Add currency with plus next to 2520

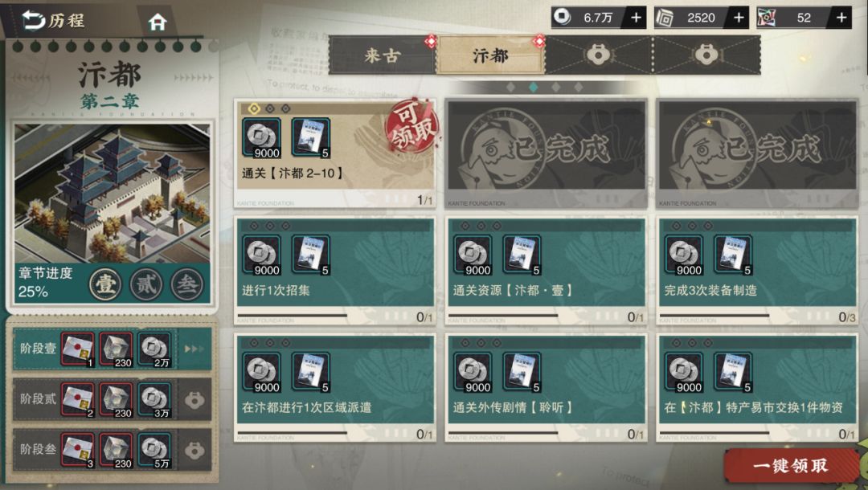739,18
